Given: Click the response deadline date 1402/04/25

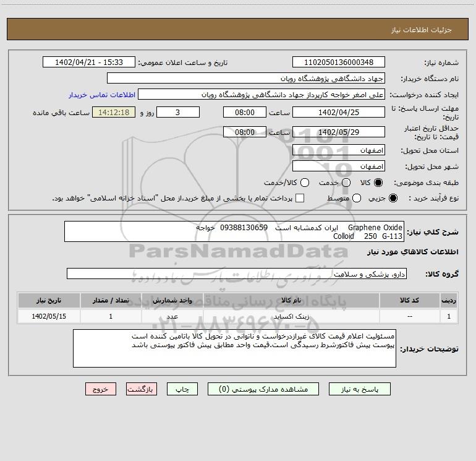Looking at the screenshot, I should (x=339, y=112).
